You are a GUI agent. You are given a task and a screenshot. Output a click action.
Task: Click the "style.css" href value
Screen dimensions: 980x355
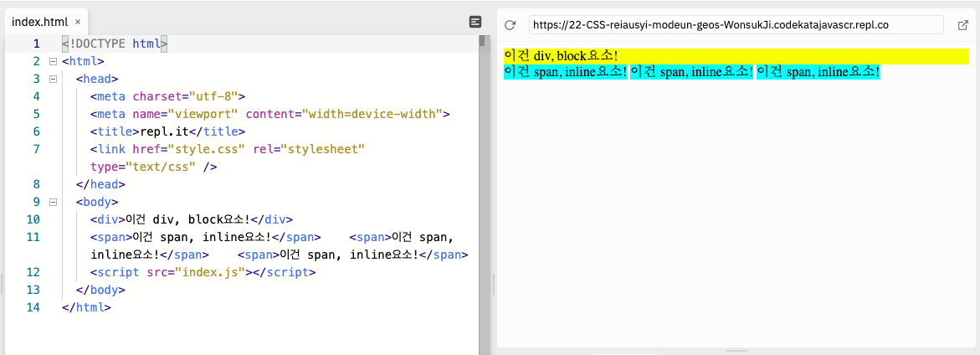point(208,149)
